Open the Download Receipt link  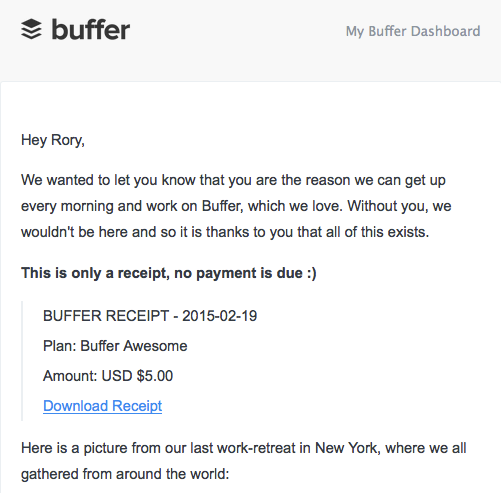(x=102, y=406)
